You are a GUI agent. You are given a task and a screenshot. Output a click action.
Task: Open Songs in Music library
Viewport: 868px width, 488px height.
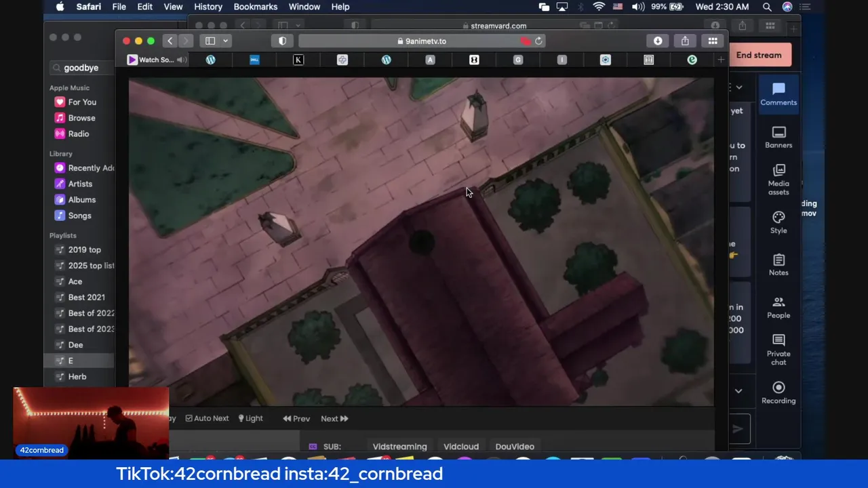[73, 216]
